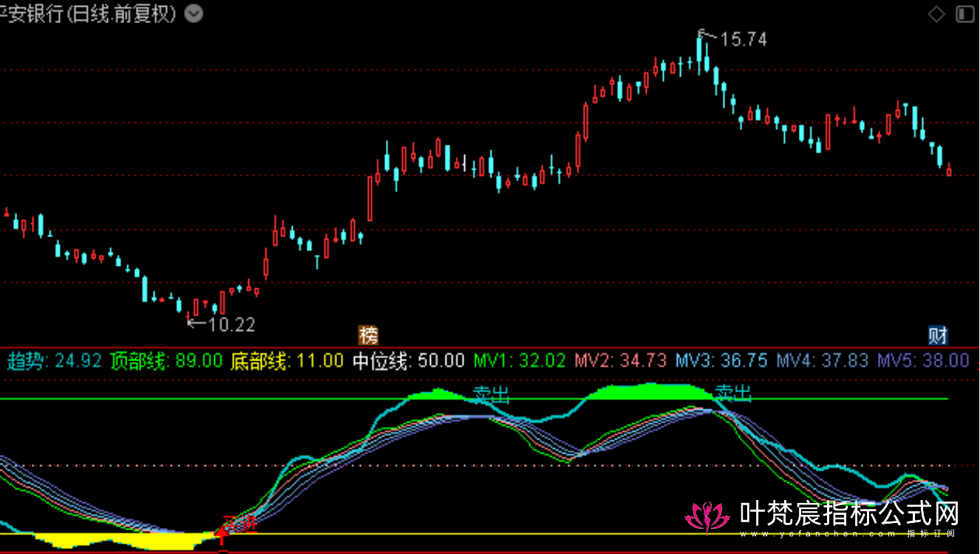The image size is (980, 554).
Task: Click the 10.22 low price label
Action: 231,324
